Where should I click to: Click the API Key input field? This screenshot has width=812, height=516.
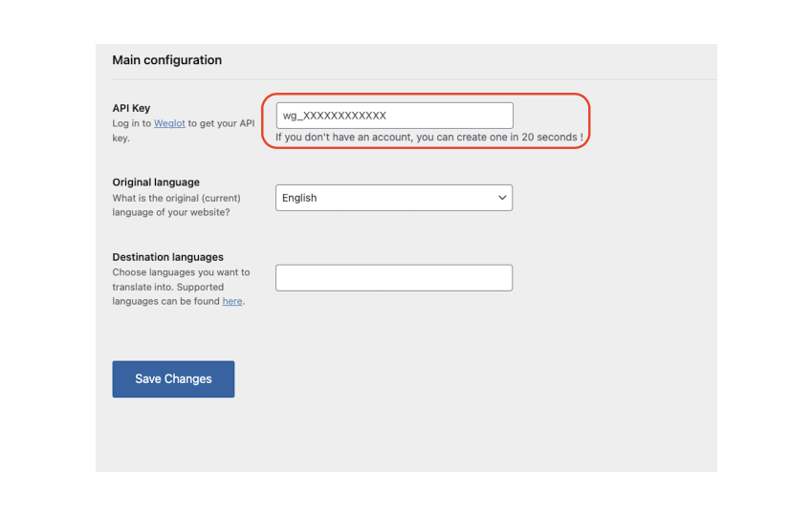click(395, 116)
